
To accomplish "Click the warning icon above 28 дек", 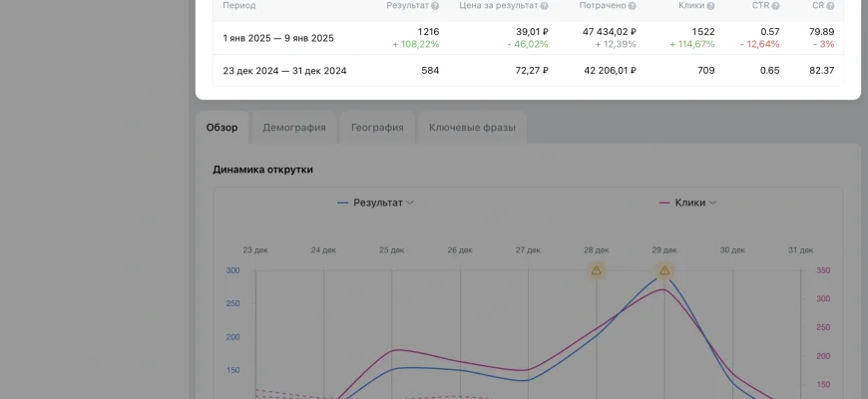I will coord(597,270).
